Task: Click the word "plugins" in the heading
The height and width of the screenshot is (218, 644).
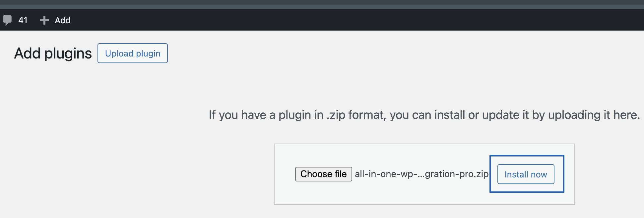Action: [68, 54]
